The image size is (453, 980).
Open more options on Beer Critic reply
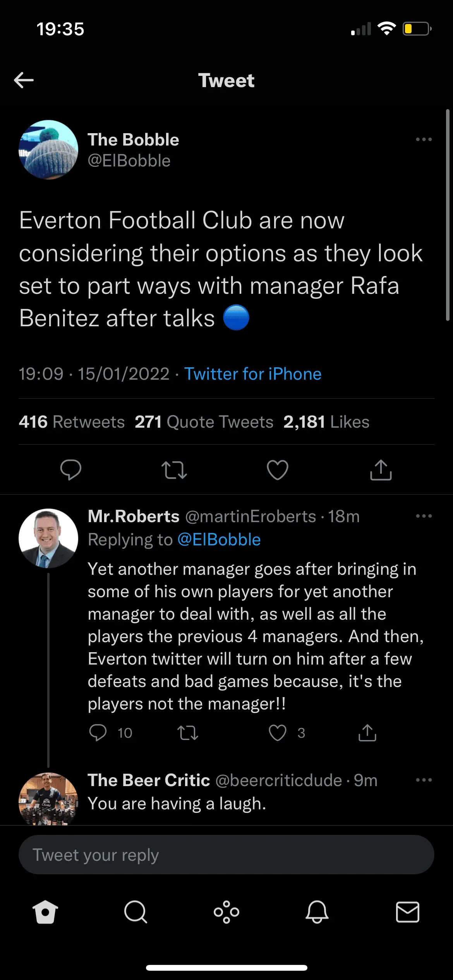point(424,780)
